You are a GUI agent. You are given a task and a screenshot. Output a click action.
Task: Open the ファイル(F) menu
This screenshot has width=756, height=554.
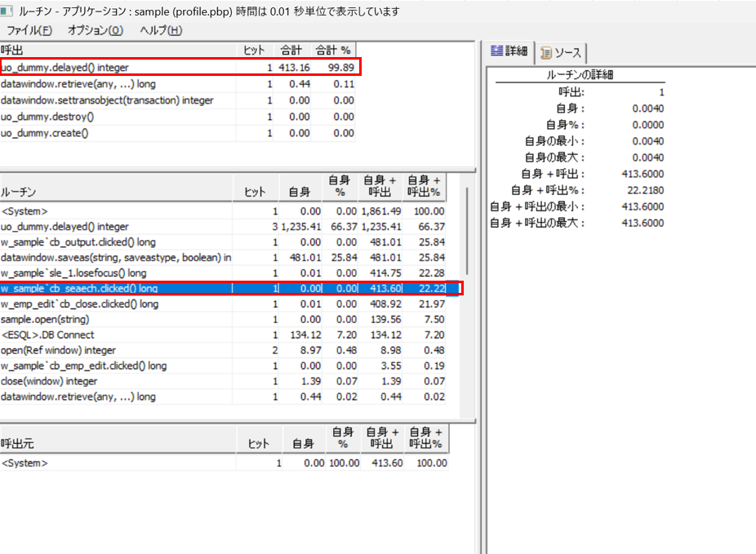pos(29,30)
